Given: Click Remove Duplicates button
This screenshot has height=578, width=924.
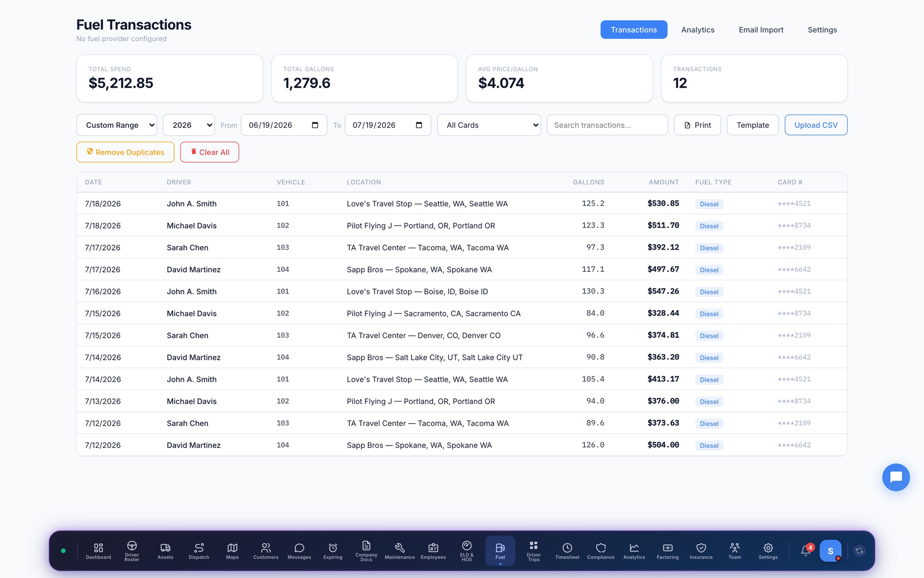Looking at the screenshot, I should point(125,152).
